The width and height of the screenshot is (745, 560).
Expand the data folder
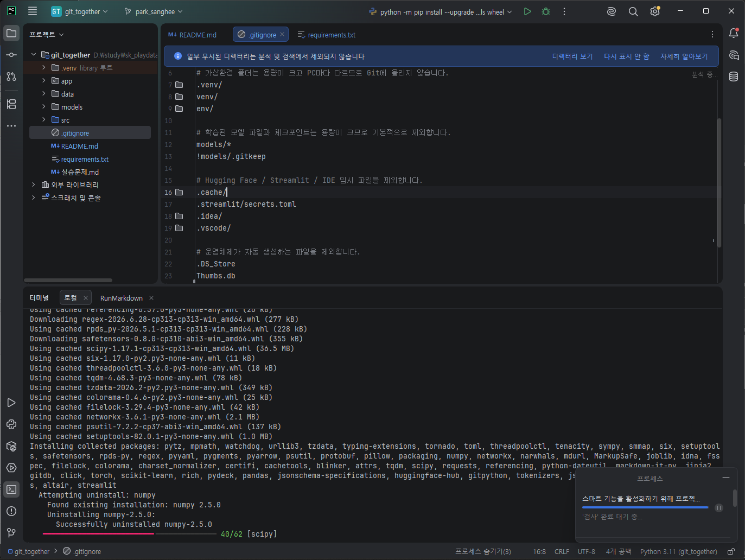click(44, 93)
